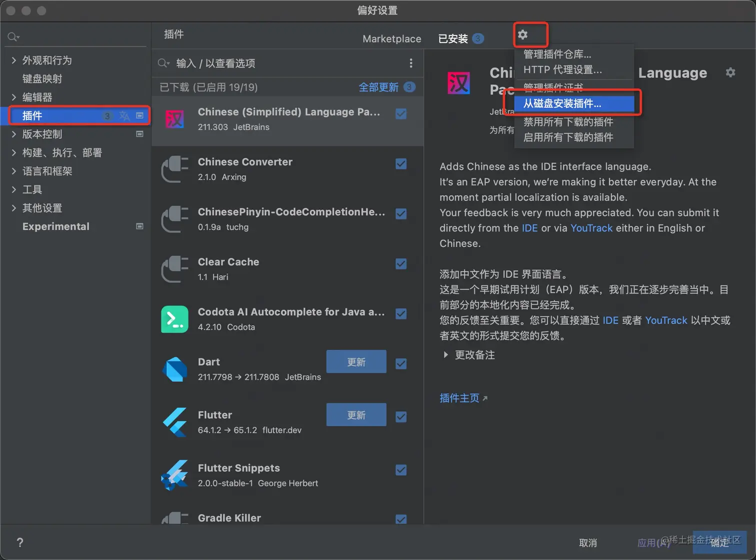Select 从磁盘安装插件... menu item
Viewport: 756px width, 560px height.
coord(574,103)
